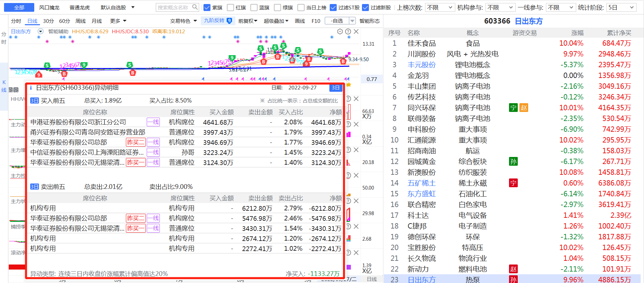Click the search magnifier icon
The height and width of the screenshot is (283, 644).
tap(195, 7)
